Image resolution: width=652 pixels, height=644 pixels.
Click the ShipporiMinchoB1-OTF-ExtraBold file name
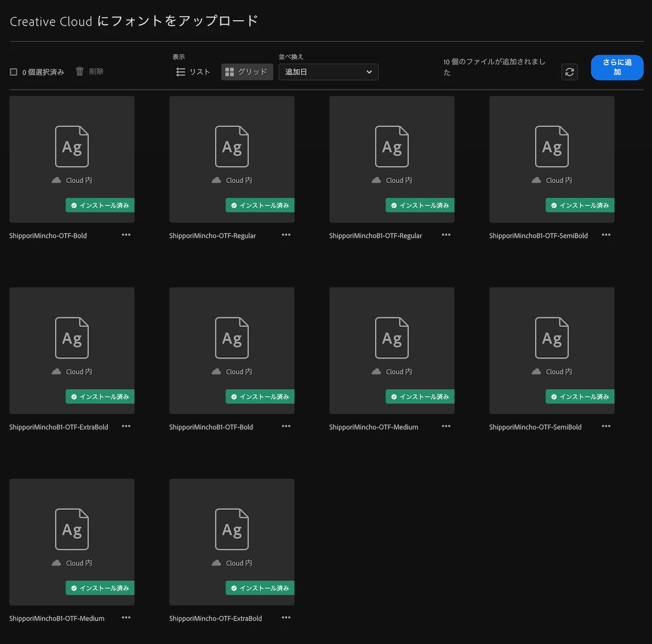point(59,427)
